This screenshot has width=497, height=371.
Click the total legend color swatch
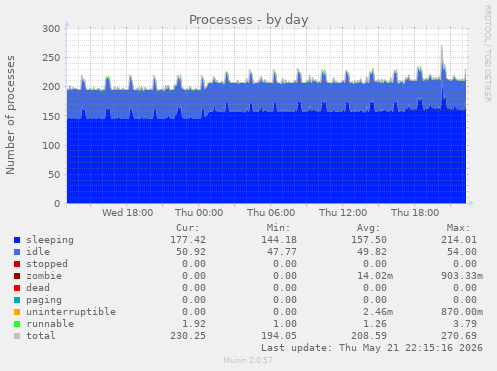17,336
